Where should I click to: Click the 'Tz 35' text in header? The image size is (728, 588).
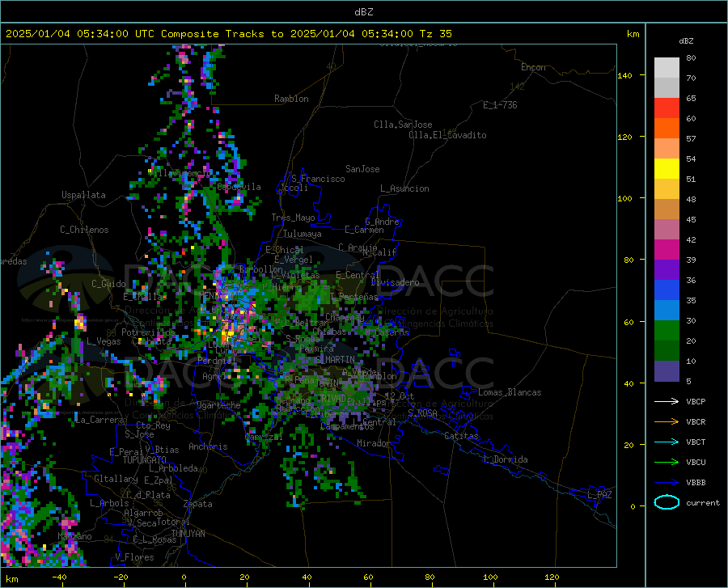pyautogui.click(x=436, y=34)
